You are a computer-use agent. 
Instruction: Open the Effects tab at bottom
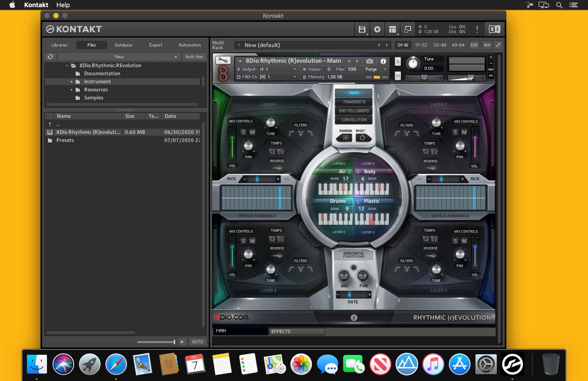(x=297, y=331)
